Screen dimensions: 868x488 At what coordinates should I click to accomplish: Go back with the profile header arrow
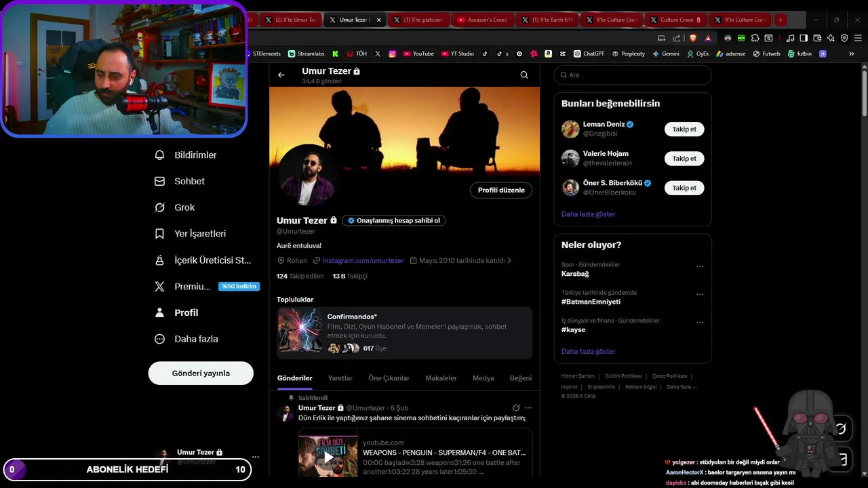(281, 75)
